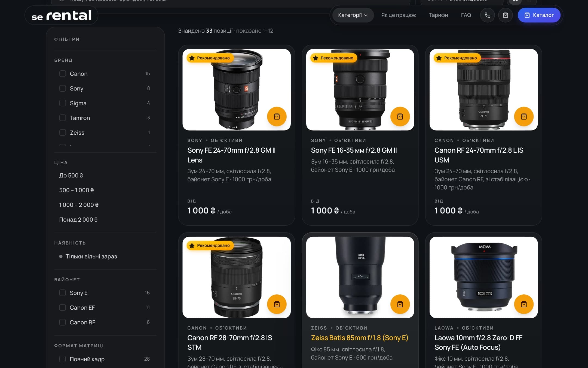Open the Canon RF 24-70mm f/2.8 L IS USM title
Image resolution: width=588 pixels, height=368 pixels.
479,155
